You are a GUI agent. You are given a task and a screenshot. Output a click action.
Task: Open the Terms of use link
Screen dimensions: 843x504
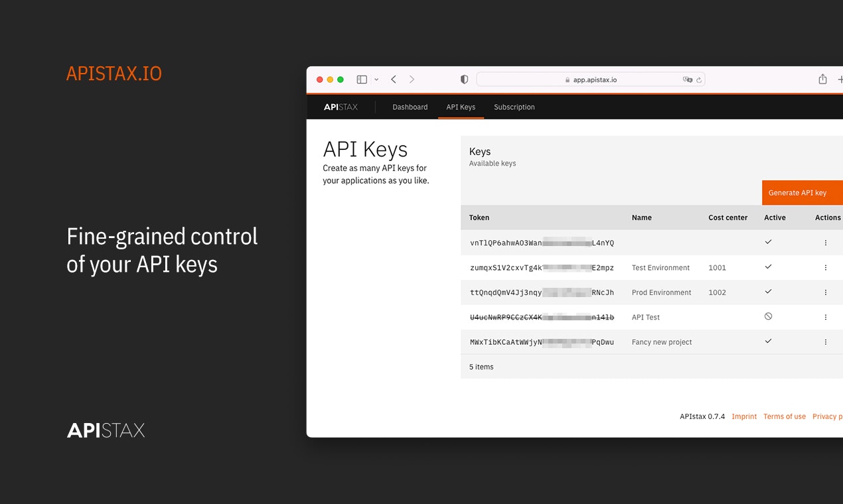785,416
